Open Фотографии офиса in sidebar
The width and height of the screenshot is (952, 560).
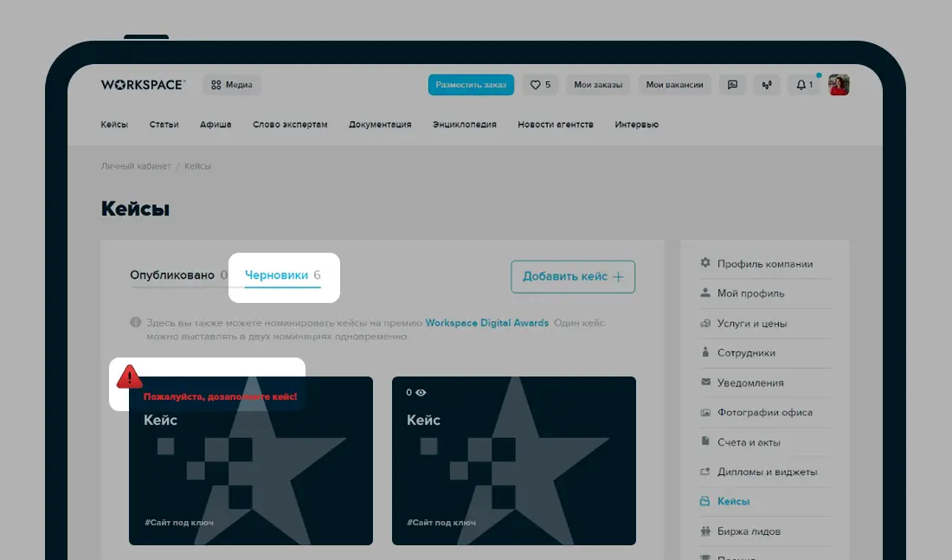[x=765, y=412]
